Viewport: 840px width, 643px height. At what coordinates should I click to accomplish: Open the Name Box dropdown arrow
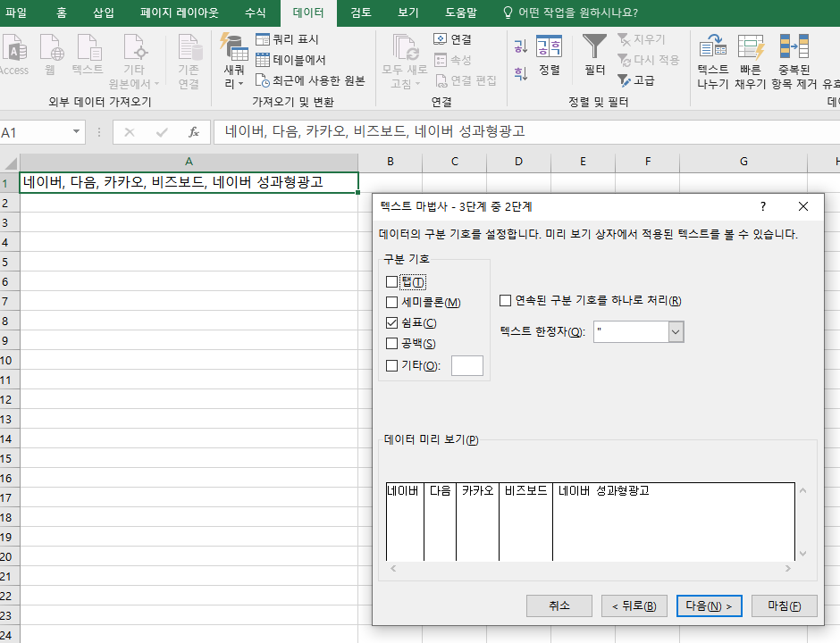pyautogui.click(x=76, y=131)
